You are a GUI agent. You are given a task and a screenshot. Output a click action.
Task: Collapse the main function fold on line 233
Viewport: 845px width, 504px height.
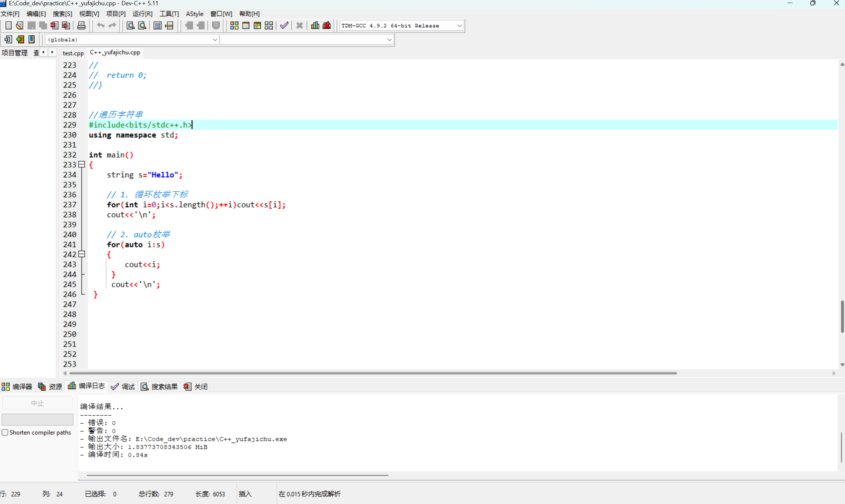(81, 164)
